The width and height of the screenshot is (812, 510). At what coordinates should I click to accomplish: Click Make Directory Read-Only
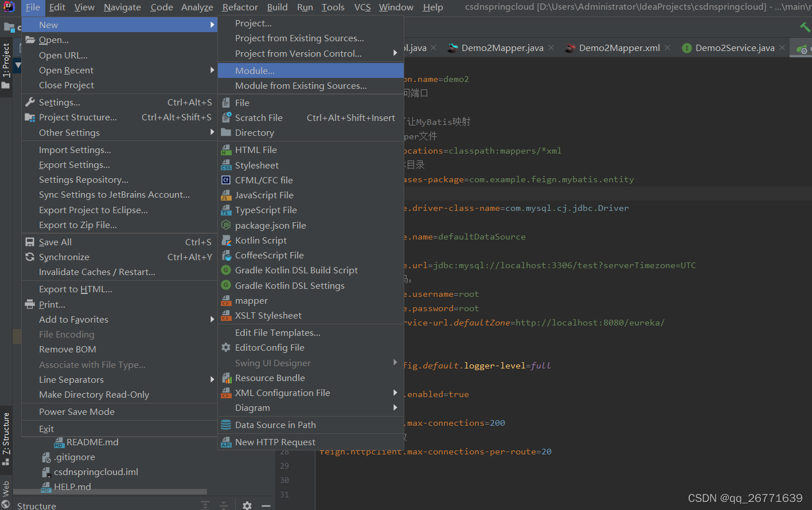tap(119, 394)
